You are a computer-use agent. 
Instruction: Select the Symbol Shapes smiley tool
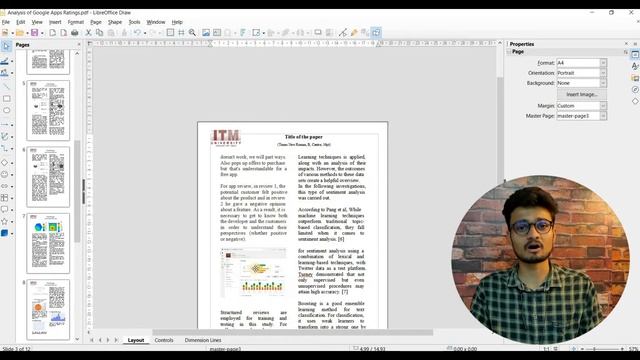coord(5,174)
